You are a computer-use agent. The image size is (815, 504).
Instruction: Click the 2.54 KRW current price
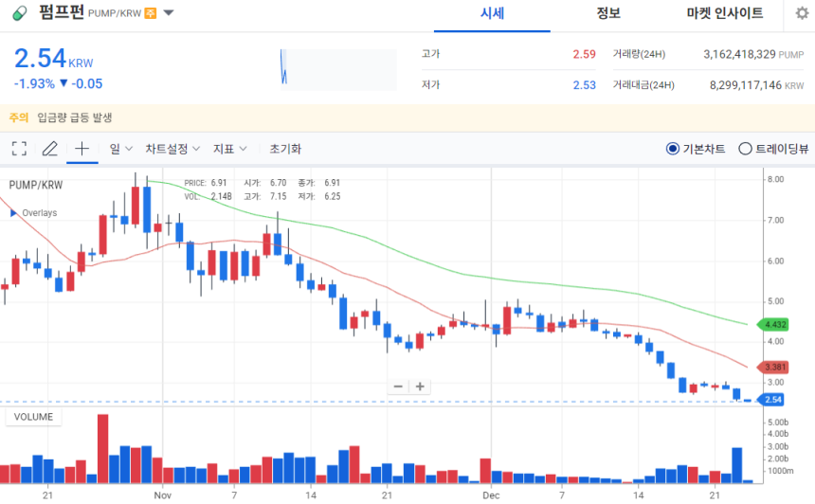pyautogui.click(x=53, y=58)
